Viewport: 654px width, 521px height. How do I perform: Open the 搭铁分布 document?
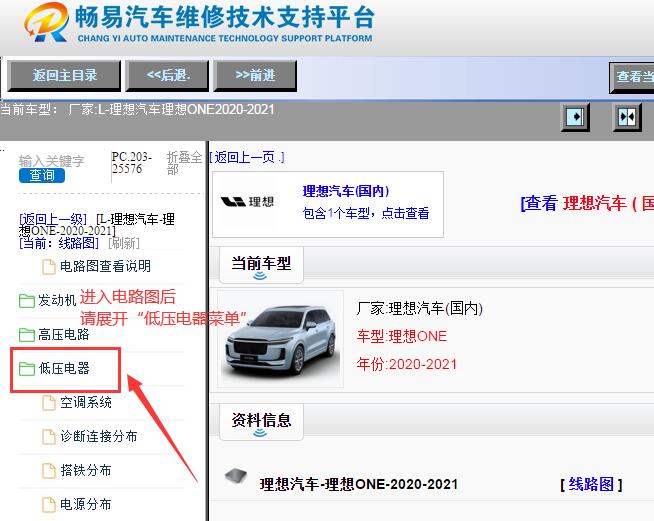86,470
